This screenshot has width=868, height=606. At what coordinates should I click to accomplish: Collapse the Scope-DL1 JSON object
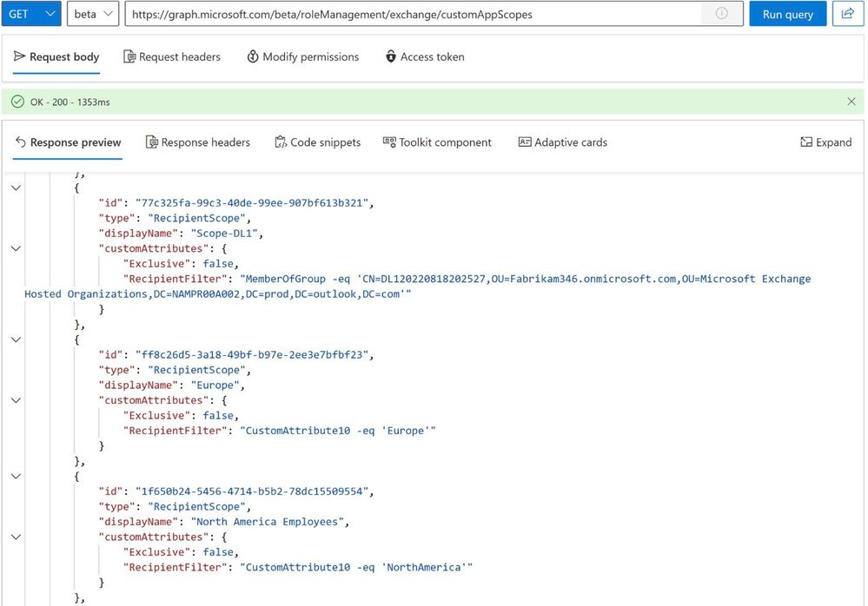(16, 188)
